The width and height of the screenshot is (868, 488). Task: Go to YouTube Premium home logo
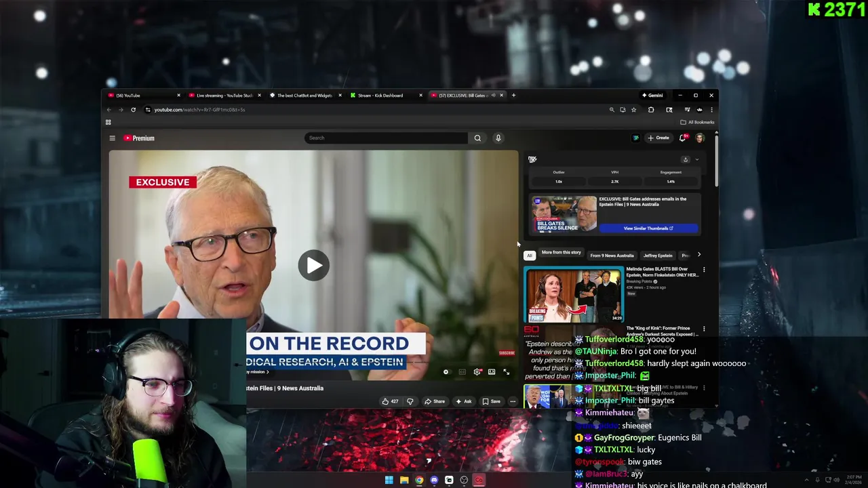[139, 138]
